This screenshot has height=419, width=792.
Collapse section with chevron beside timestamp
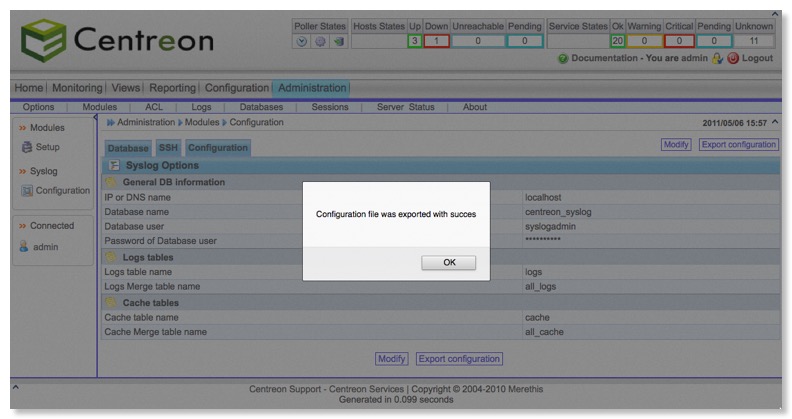776,122
